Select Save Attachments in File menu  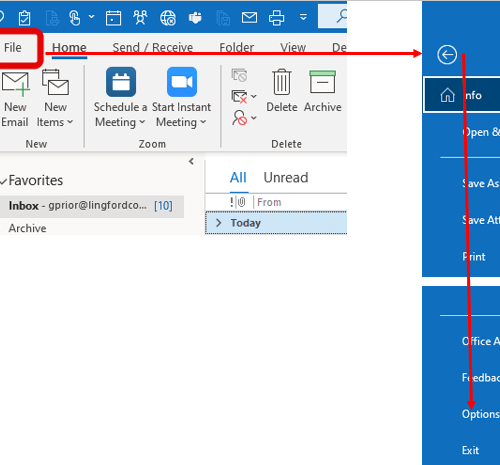click(x=481, y=220)
